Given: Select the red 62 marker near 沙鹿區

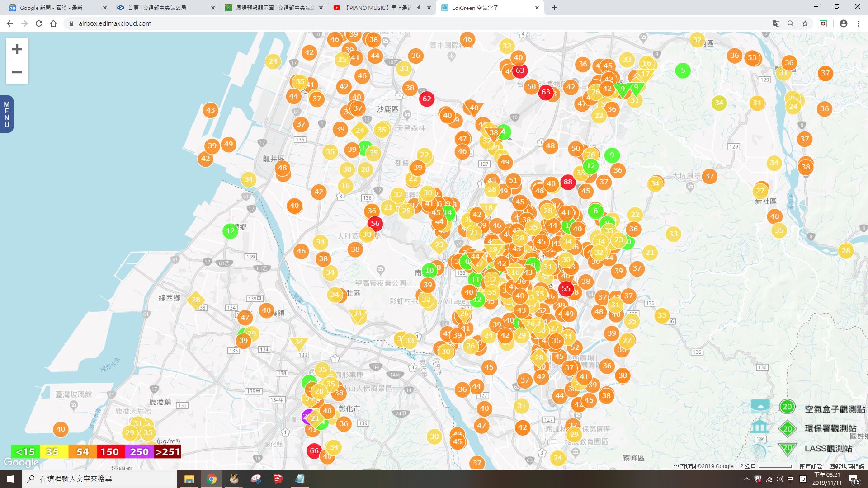Looking at the screenshot, I should (x=427, y=99).
